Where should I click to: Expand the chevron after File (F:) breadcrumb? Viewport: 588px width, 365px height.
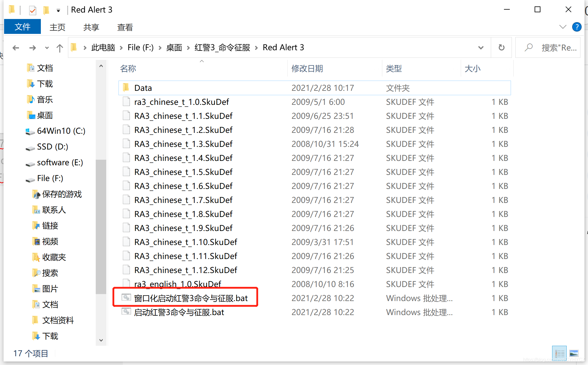tap(160, 48)
